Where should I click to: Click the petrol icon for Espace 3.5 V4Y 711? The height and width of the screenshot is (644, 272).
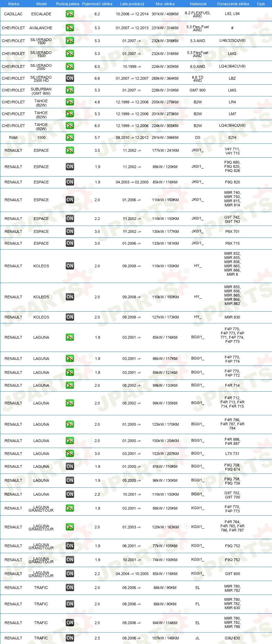(70, 150)
